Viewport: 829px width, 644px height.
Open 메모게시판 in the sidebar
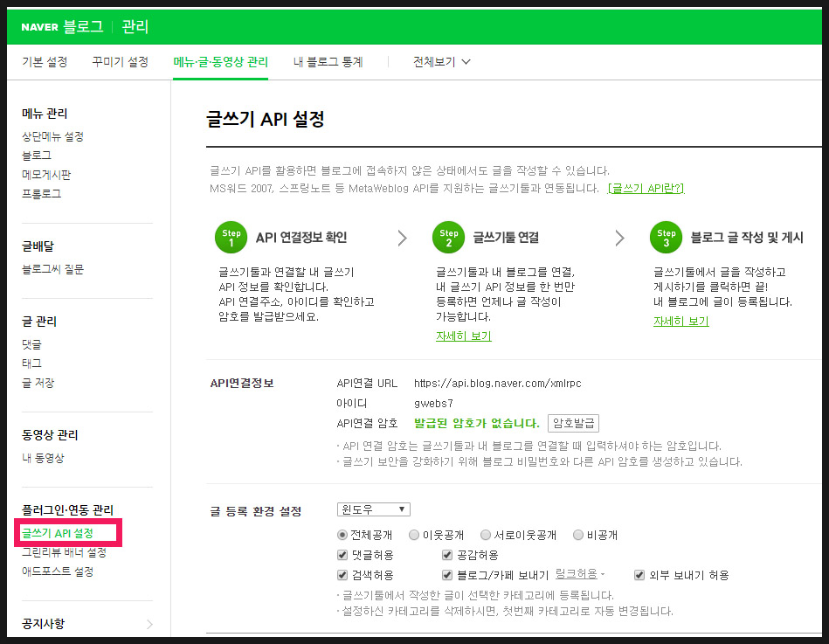click(x=46, y=175)
